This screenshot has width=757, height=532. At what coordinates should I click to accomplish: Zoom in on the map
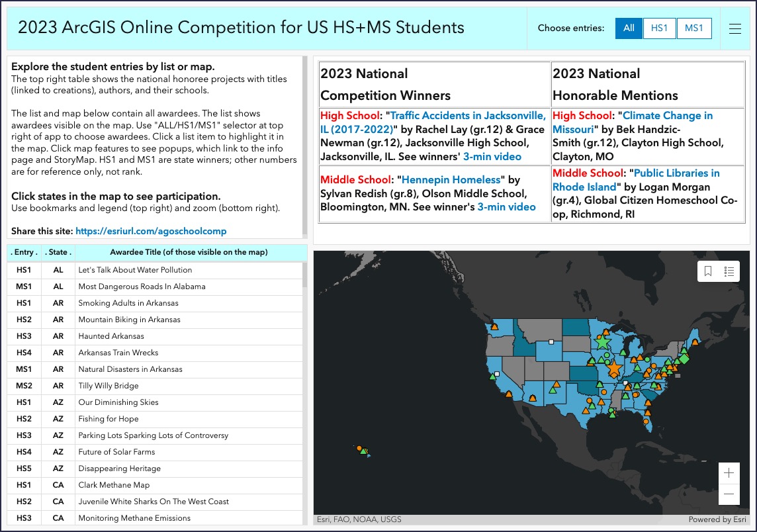click(729, 472)
